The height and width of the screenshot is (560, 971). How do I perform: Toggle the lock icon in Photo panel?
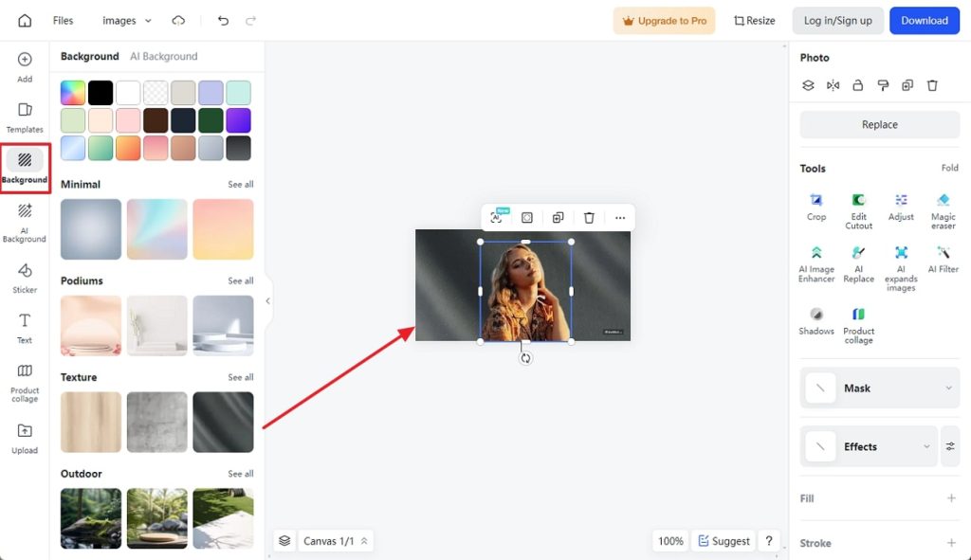pos(857,85)
